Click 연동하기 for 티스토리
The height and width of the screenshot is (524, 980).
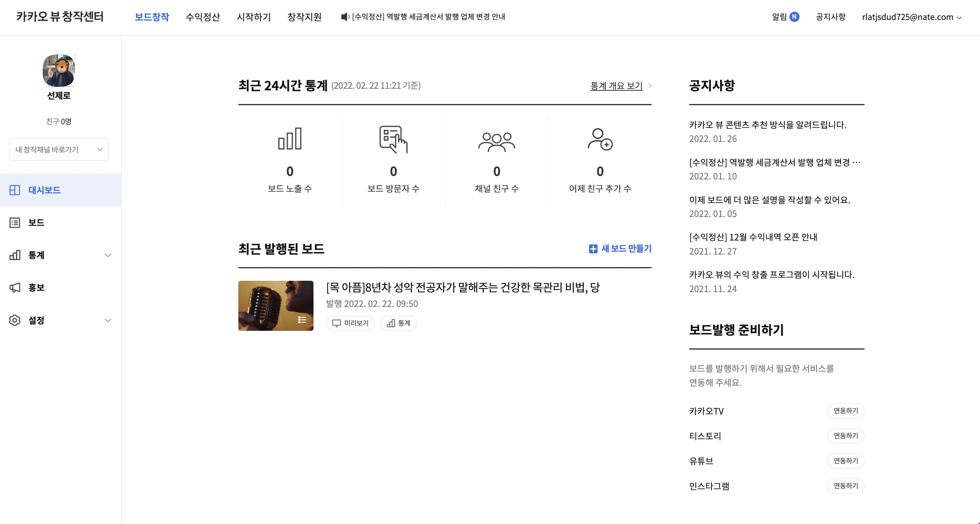[x=846, y=436]
